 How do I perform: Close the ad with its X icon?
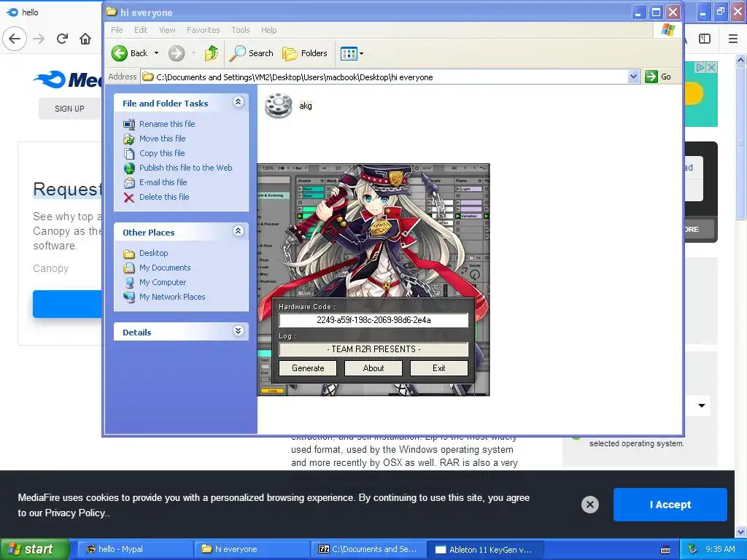pyautogui.click(x=711, y=67)
